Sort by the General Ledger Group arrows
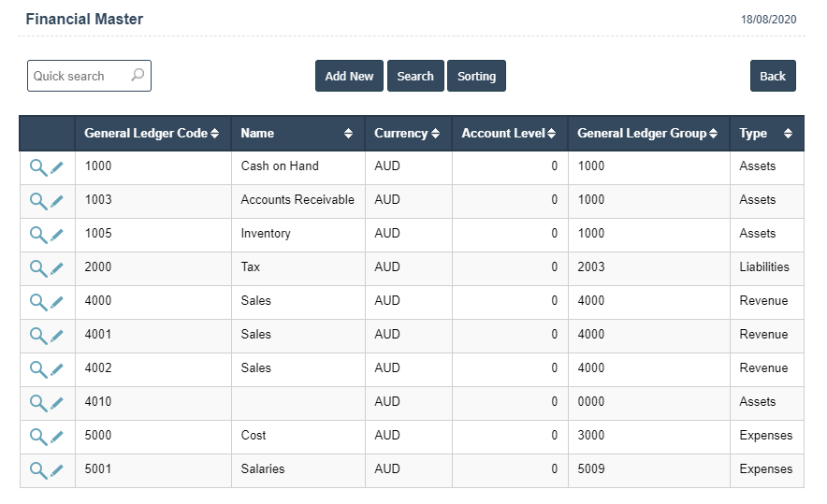Screen dimensions: 827x504 click(x=713, y=134)
